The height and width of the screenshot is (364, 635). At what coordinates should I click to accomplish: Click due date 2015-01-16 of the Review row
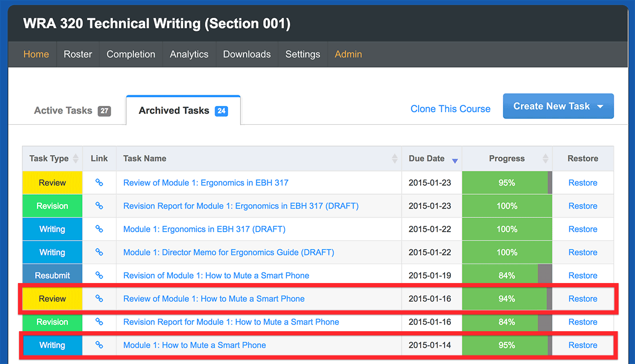pos(430,299)
